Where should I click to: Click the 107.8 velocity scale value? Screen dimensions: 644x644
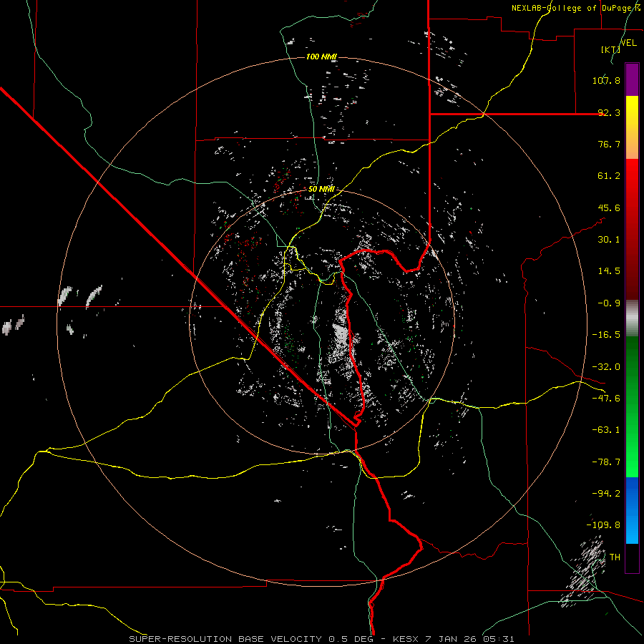pyautogui.click(x=606, y=80)
